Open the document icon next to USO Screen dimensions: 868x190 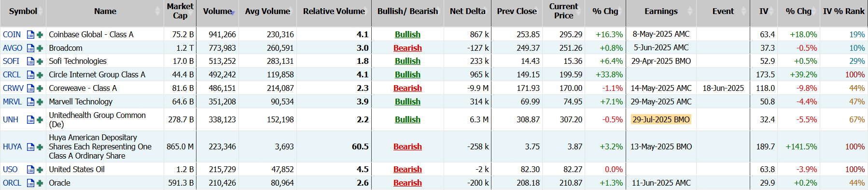pos(30,169)
